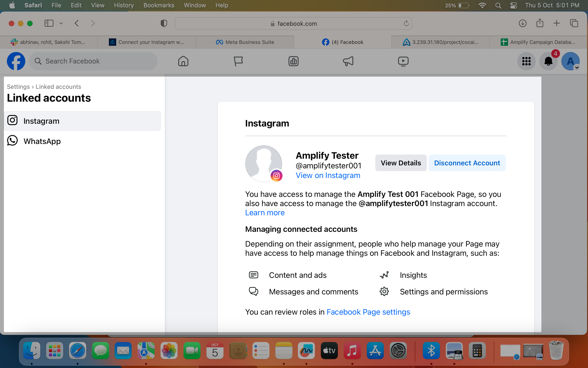Go to the Facebook Home feed icon

point(183,61)
